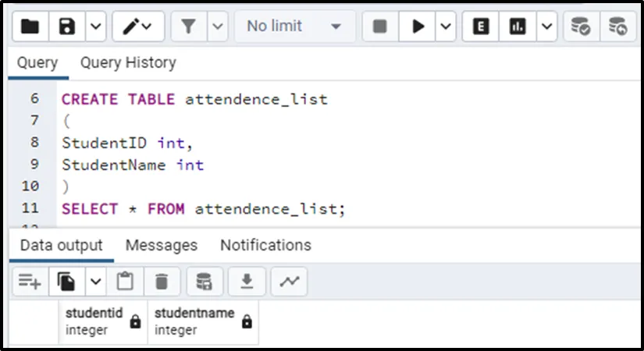Open the Graph Visualiser line chart icon

click(x=289, y=281)
